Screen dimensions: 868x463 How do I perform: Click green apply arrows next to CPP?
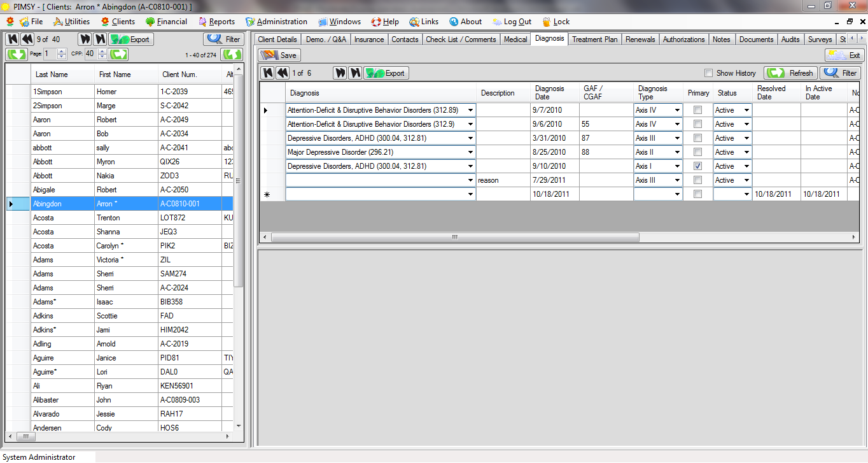coord(118,54)
